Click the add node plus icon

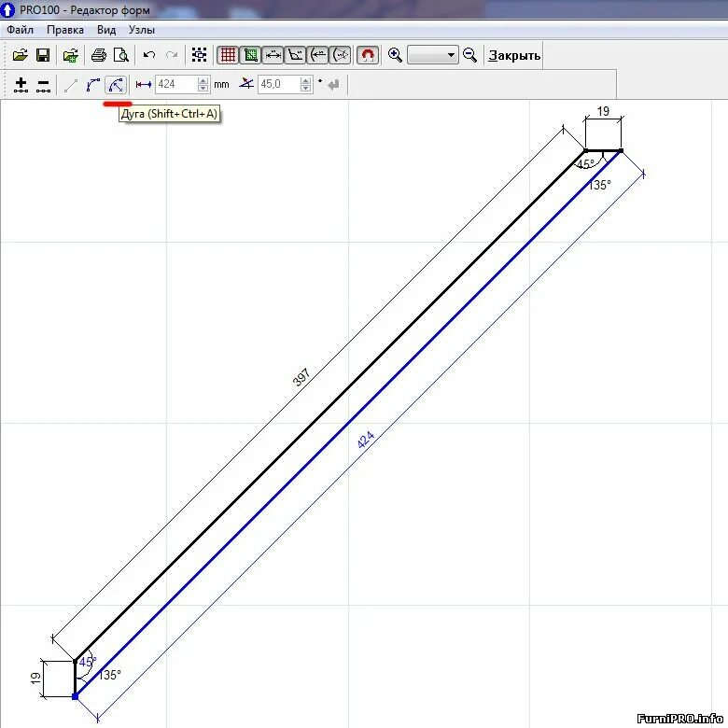pyautogui.click(x=21, y=85)
